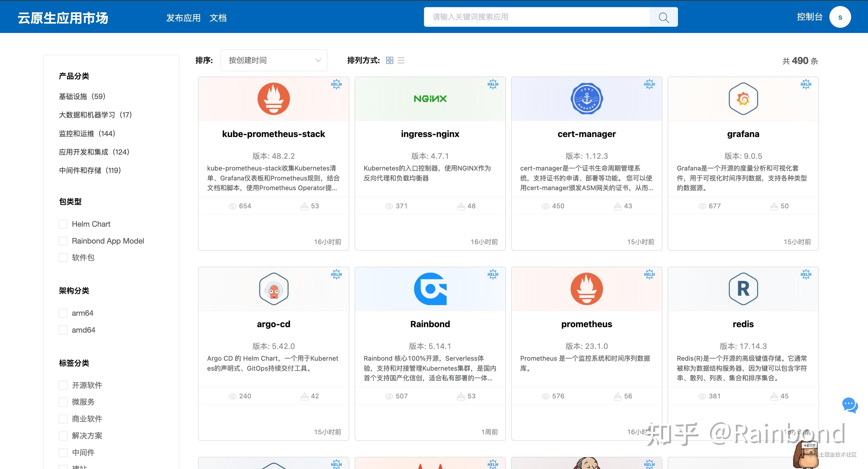
Task: Select the cert-manager anchor logo
Action: (x=586, y=98)
